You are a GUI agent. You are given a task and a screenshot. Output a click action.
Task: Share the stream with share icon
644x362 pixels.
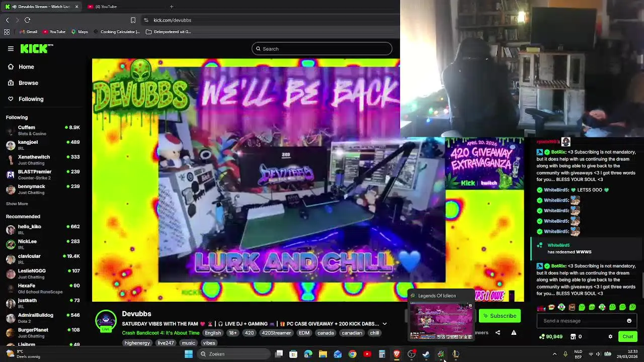coord(498,332)
